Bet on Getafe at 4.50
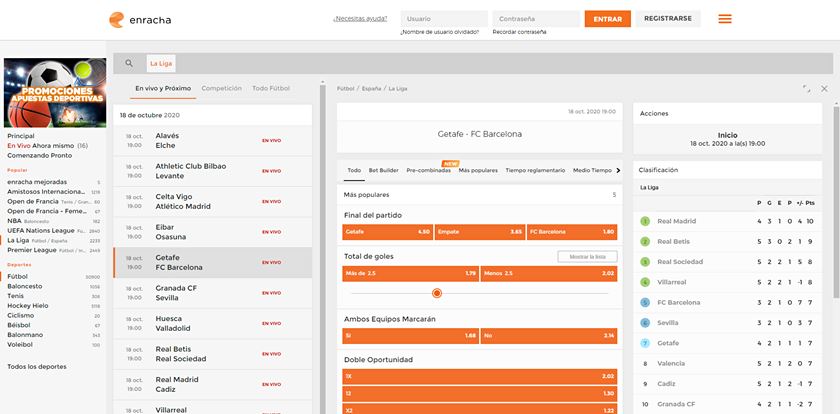Viewport: 840px width, 414px height. tap(387, 232)
